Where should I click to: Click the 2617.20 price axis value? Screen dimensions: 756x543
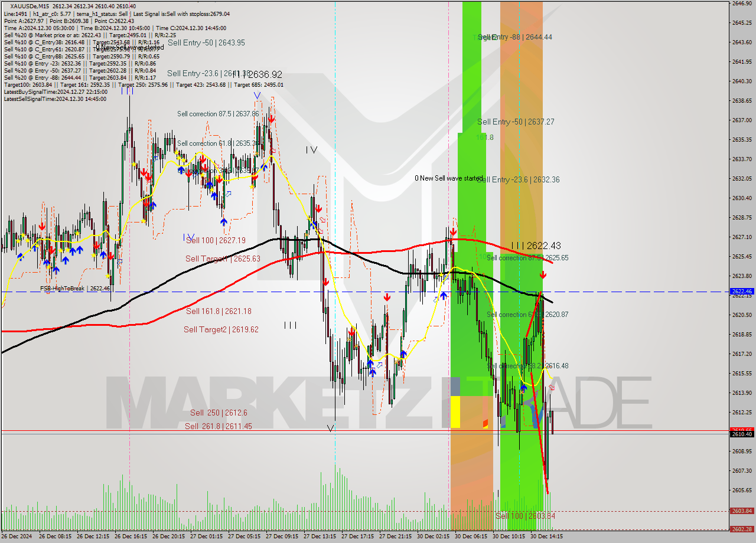tap(742, 354)
